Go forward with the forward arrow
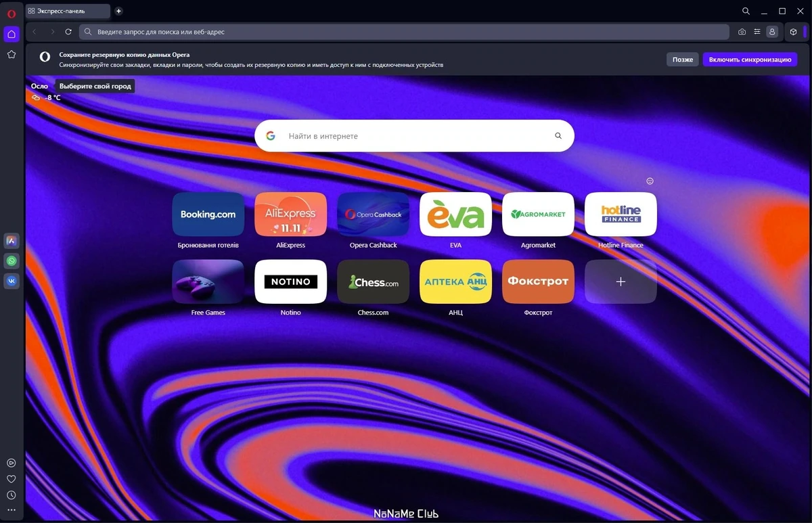Image resolution: width=812 pixels, height=523 pixels. [x=52, y=32]
